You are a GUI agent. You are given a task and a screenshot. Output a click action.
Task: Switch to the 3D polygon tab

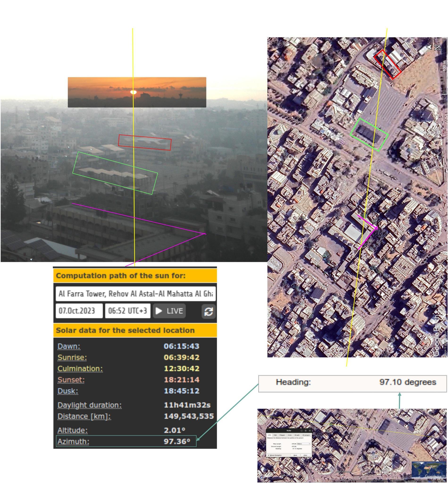pos(306,435)
